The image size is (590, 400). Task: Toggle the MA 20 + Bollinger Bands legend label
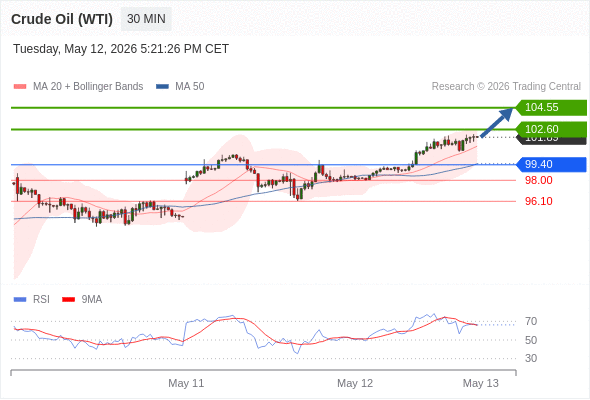tap(88, 87)
